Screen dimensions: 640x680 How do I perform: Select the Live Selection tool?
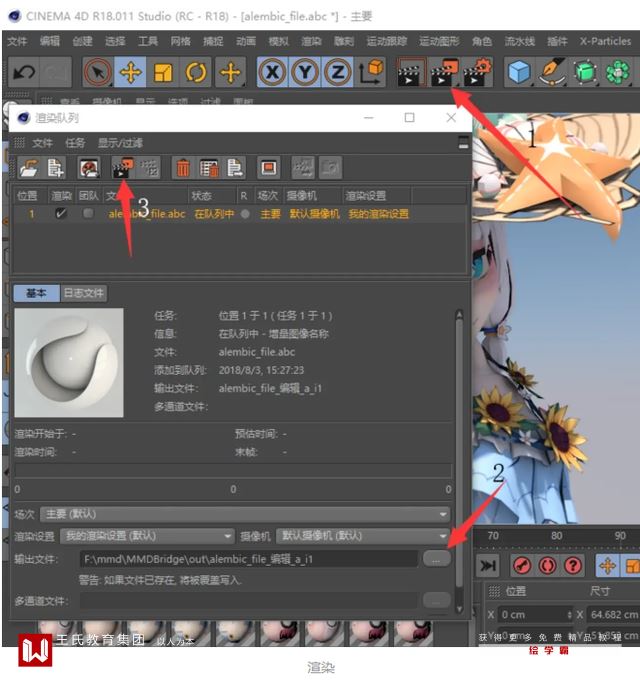(98, 72)
